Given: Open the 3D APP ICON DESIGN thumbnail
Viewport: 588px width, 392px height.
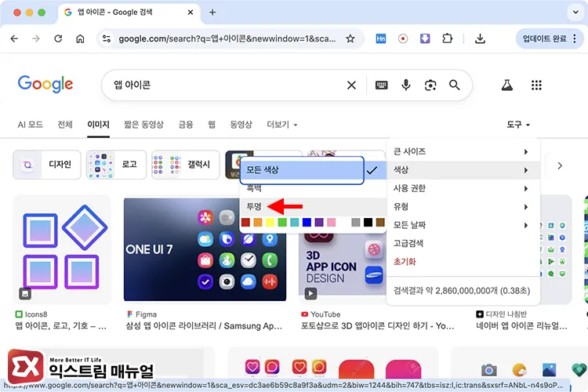Looking at the screenshot, I should click(x=342, y=264).
